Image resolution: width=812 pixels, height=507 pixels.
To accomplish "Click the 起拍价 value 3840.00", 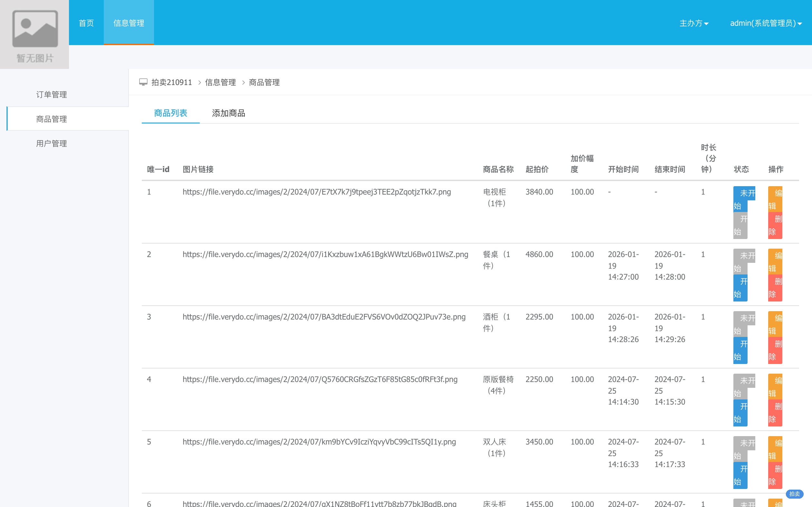I will click(539, 192).
